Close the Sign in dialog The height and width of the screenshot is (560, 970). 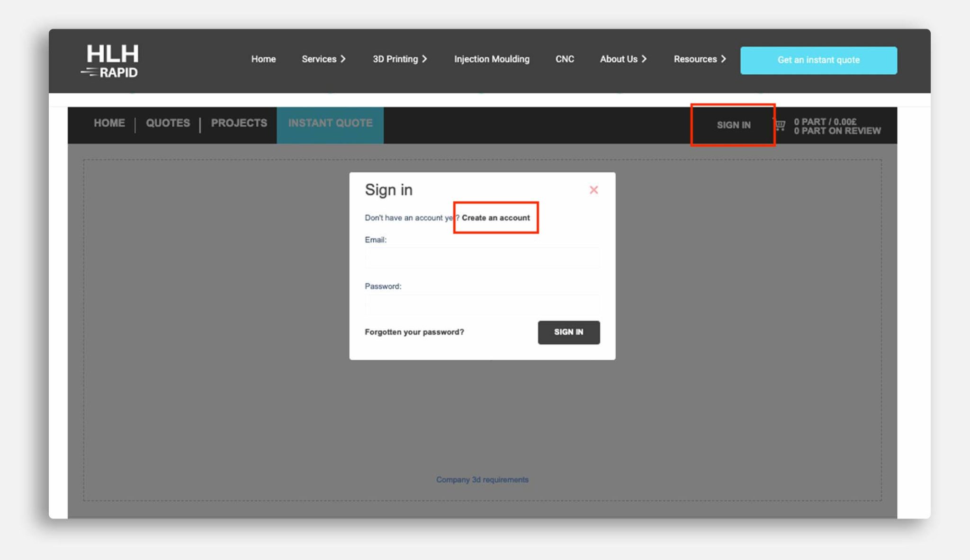click(593, 190)
